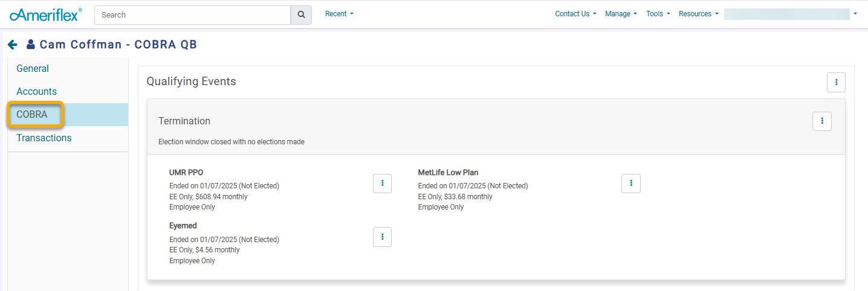Open the MetLife Low Plan options menu
This screenshot has height=291, width=868.
click(631, 184)
